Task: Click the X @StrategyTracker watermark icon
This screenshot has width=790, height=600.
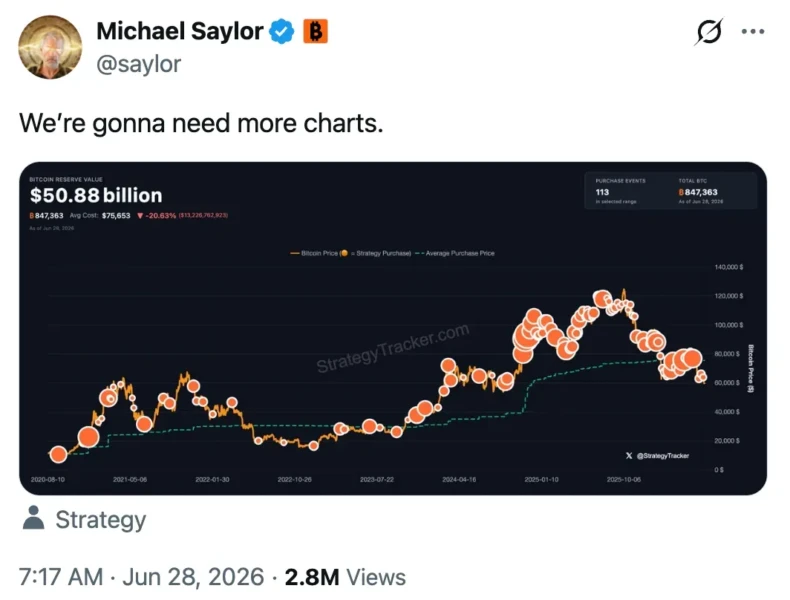Action: (x=629, y=455)
